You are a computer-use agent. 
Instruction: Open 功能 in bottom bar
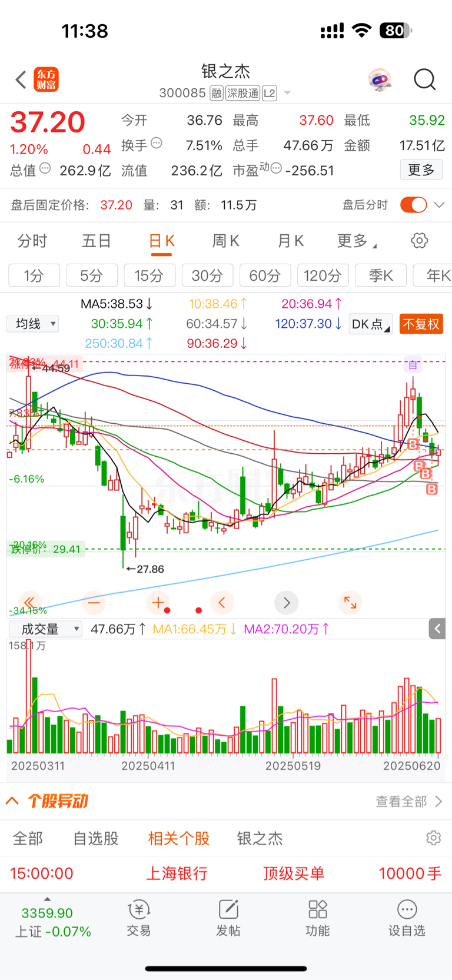pos(318,918)
